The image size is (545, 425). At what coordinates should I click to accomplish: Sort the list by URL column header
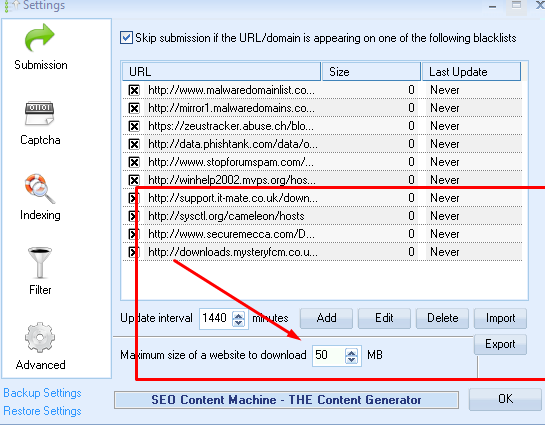point(221,72)
